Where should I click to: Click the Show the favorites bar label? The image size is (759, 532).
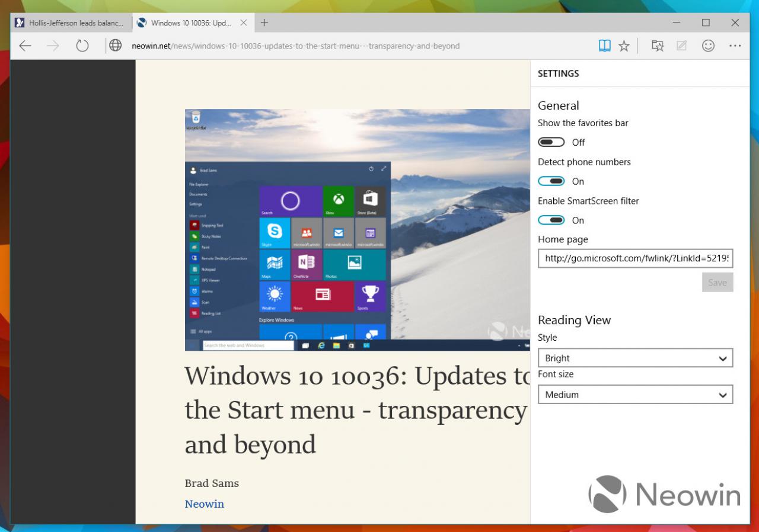(x=583, y=123)
